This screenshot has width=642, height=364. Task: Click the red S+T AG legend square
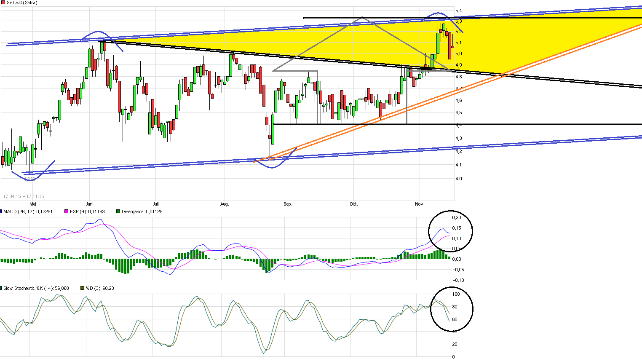point(3,3)
